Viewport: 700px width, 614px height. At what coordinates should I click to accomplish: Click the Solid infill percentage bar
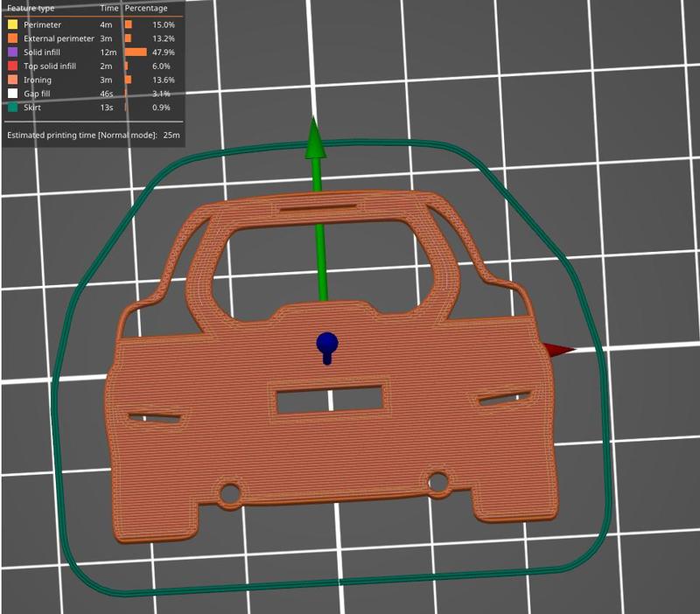(136, 52)
